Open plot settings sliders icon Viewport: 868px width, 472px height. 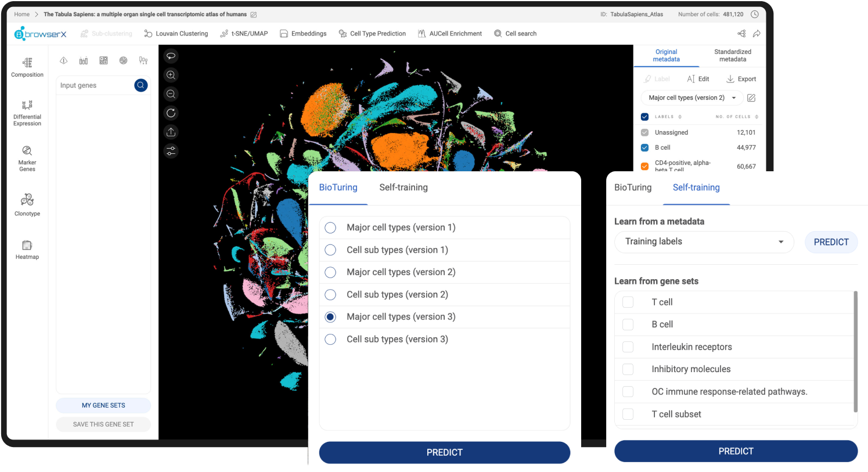pyautogui.click(x=171, y=151)
